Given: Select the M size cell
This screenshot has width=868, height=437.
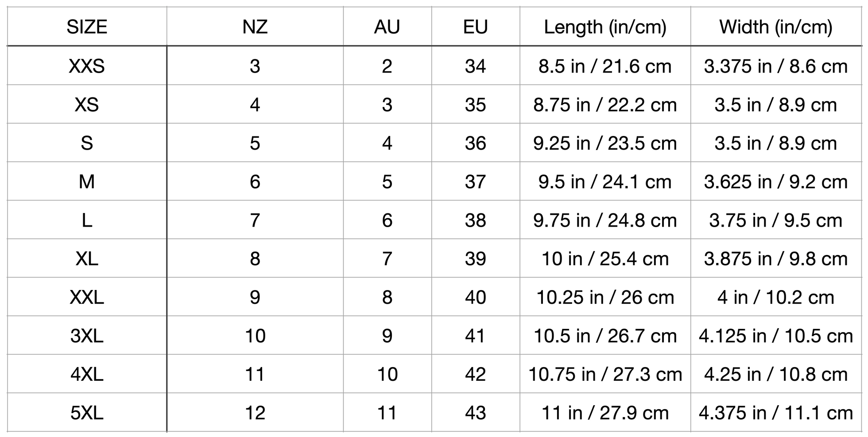Looking at the screenshot, I should tap(87, 182).
